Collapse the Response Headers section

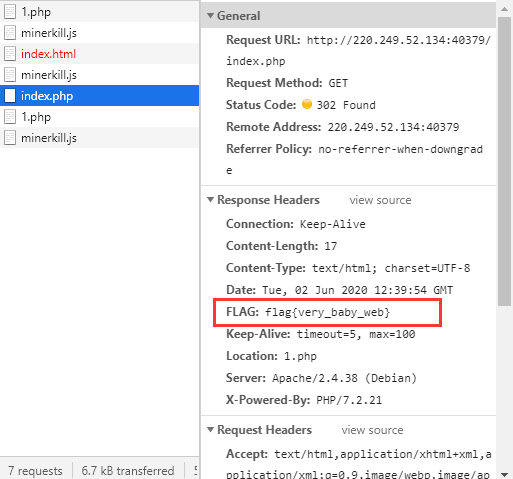210,200
